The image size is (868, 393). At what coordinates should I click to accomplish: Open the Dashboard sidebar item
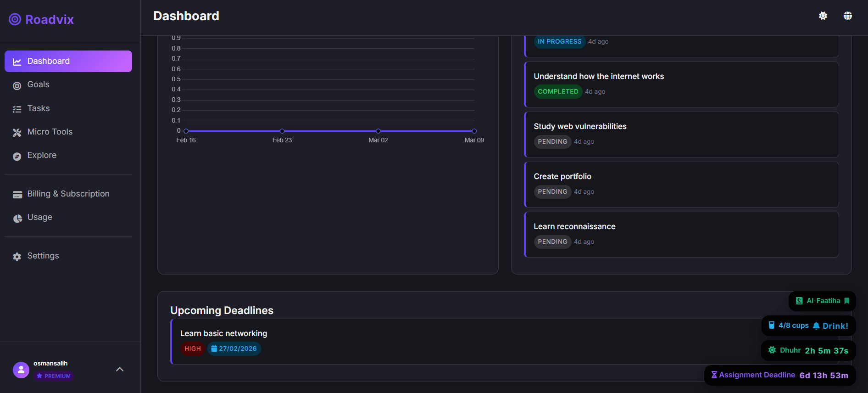tap(68, 61)
